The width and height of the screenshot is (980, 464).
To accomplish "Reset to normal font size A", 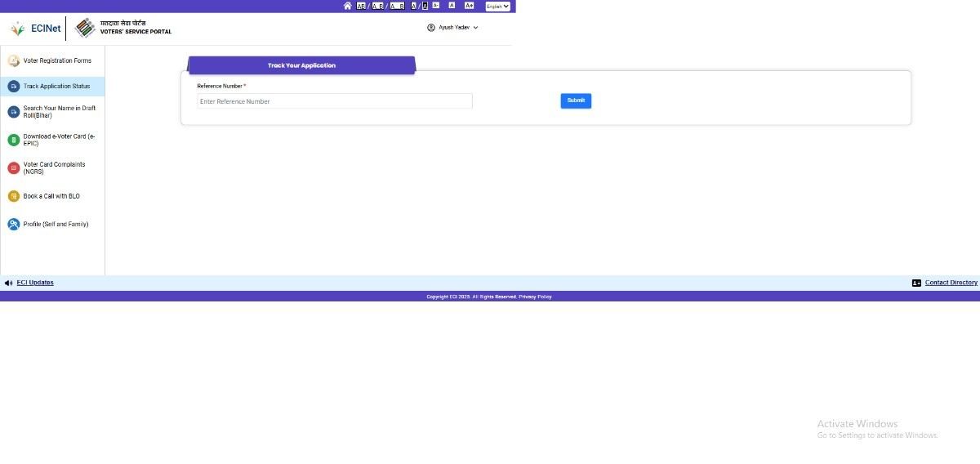I will 452,6.
